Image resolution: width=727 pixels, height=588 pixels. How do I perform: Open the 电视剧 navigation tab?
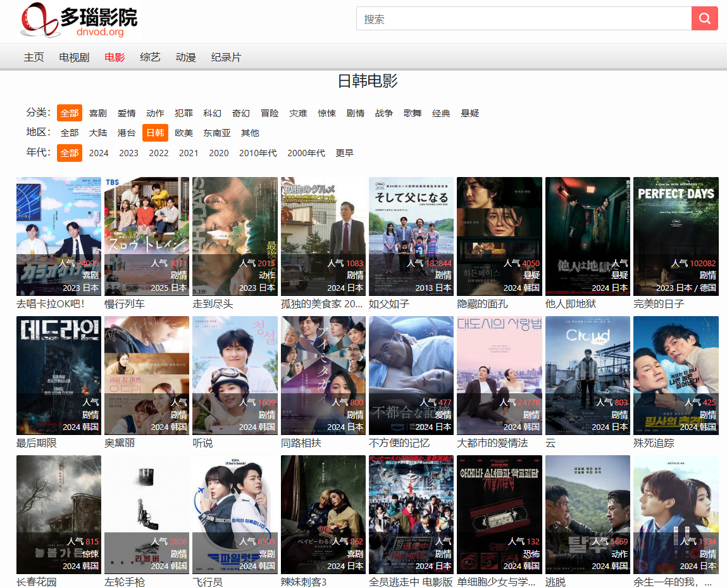click(x=74, y=57)
